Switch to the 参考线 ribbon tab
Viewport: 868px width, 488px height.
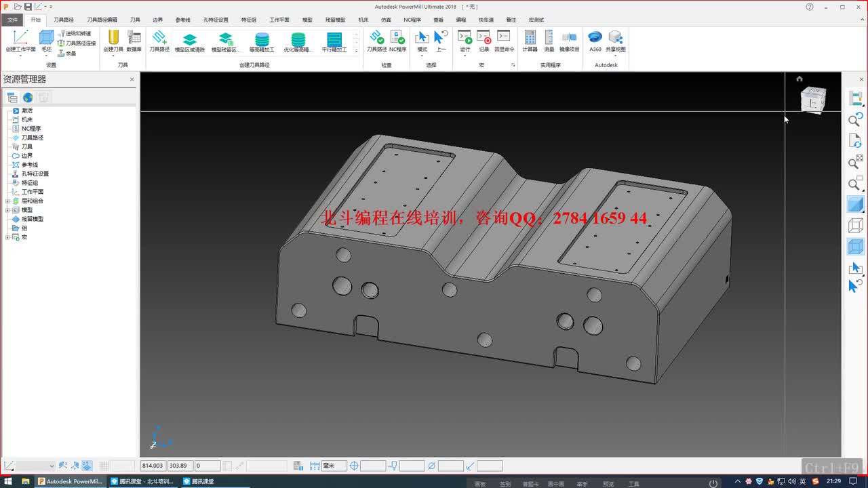click(182, 20)
